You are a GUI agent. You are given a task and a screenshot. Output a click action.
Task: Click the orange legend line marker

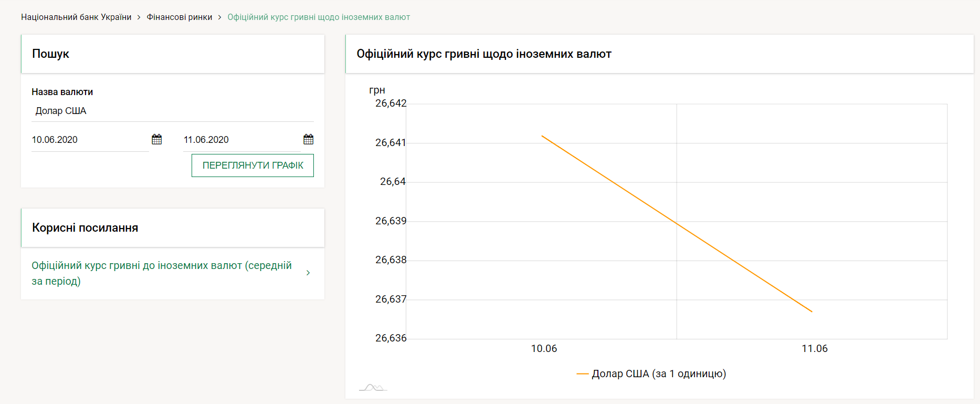coord(582,374)
